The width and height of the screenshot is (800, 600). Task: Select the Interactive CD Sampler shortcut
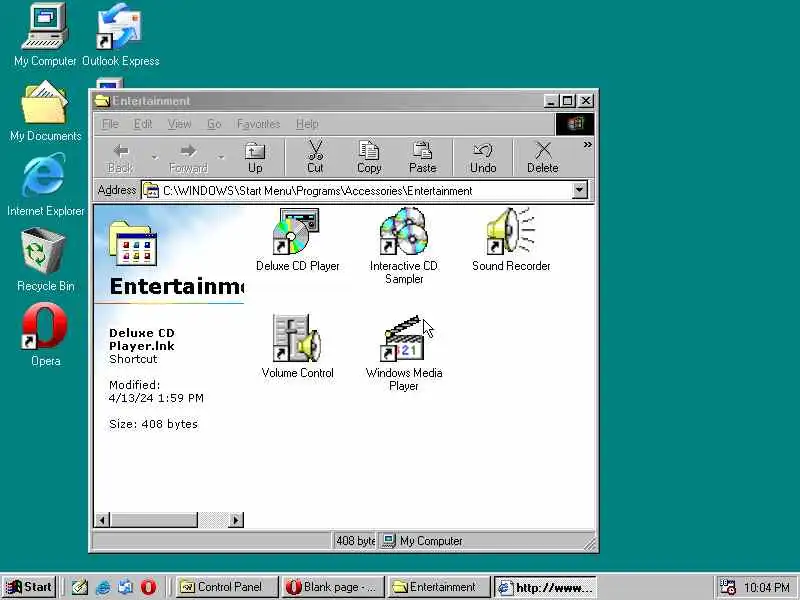(404, 245)
